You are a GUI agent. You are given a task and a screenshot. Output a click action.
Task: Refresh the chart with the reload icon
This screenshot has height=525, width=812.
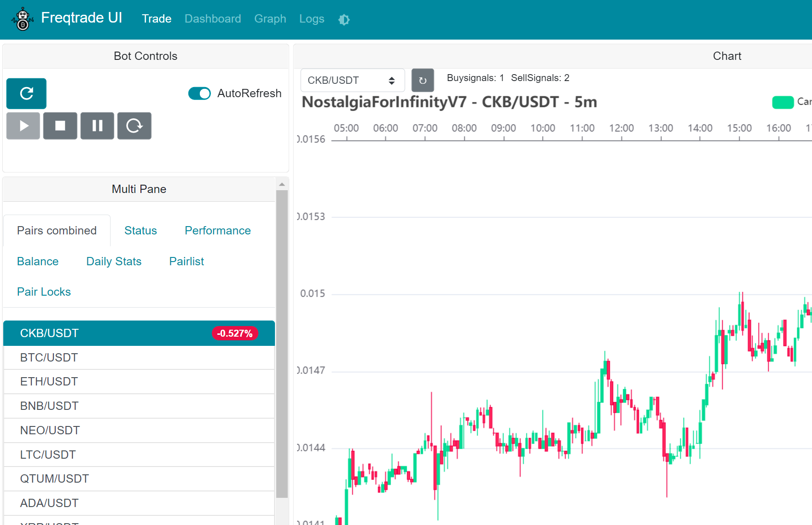pos(422,80)
